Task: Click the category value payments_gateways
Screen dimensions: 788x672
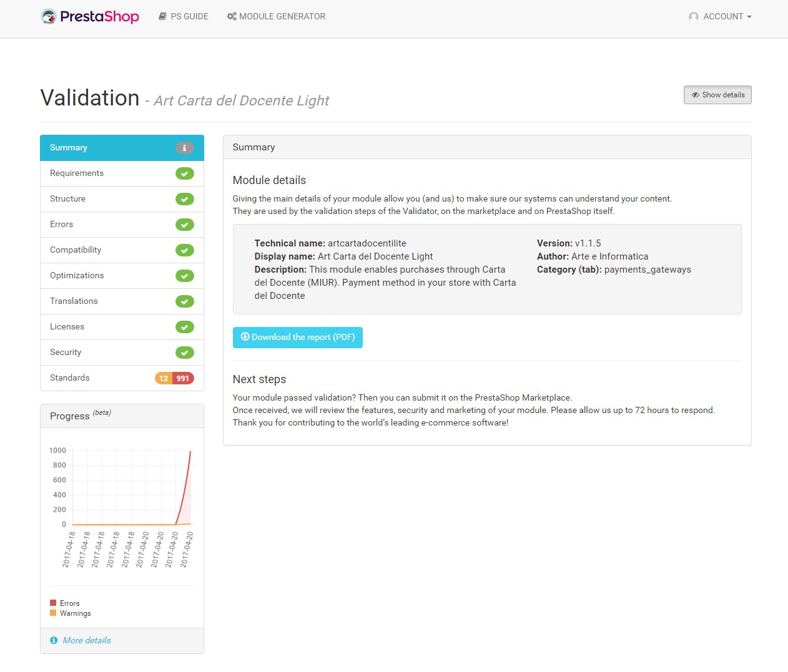Action: 648,270
